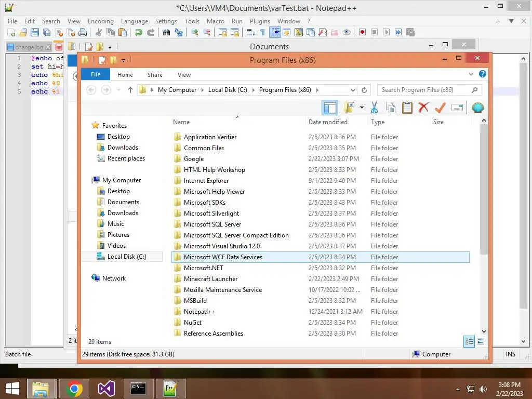This screenshot has height=399, width=532.
Task: Click Run Macro Multiple Times icon
Action: tap(398, 32)
